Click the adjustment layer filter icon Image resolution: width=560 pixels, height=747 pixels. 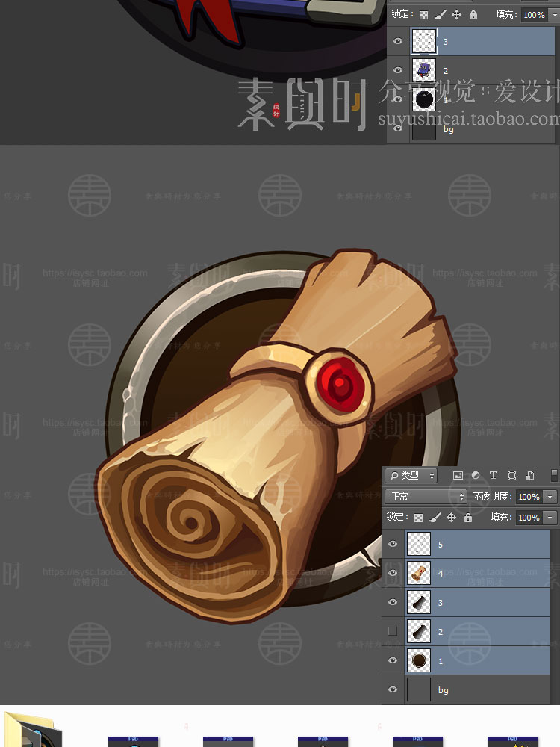point(475,475)
